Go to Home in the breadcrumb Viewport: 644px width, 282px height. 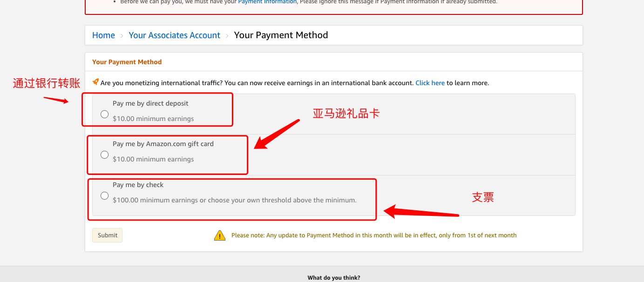pos(103,35)
